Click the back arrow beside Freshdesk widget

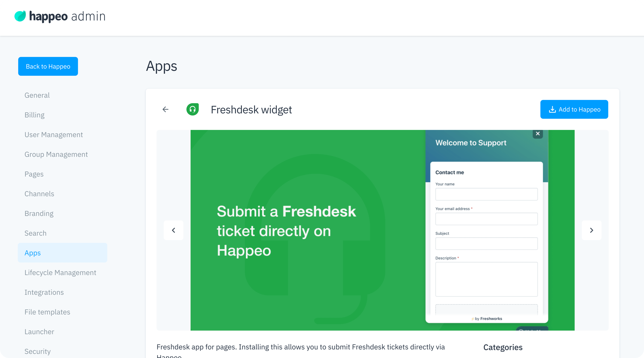pos(165,109)
